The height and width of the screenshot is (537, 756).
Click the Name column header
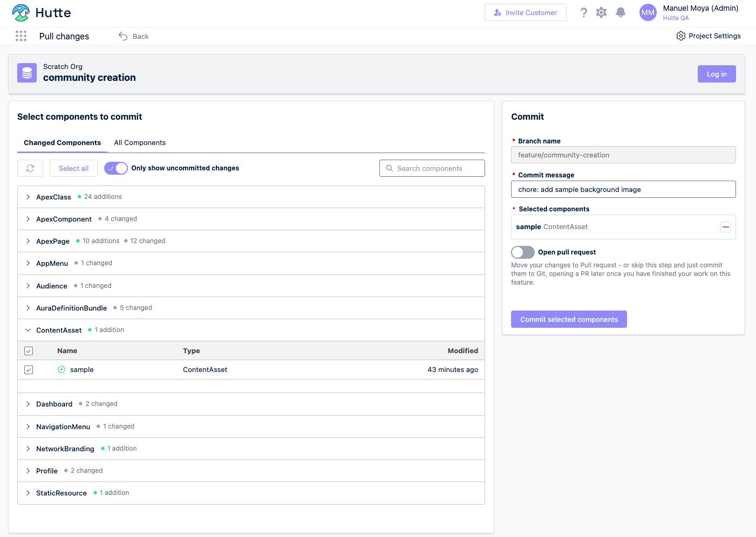[x=67, y=351]
